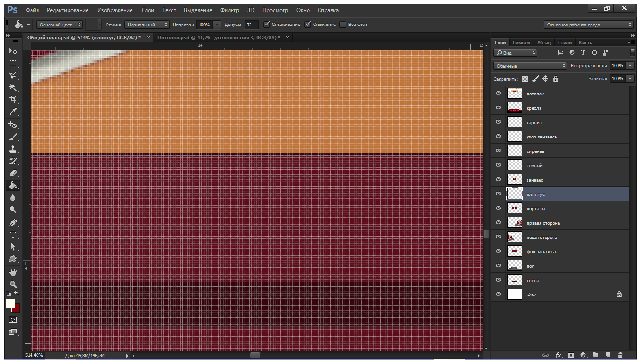Select the Hand tool

point(13,271)
